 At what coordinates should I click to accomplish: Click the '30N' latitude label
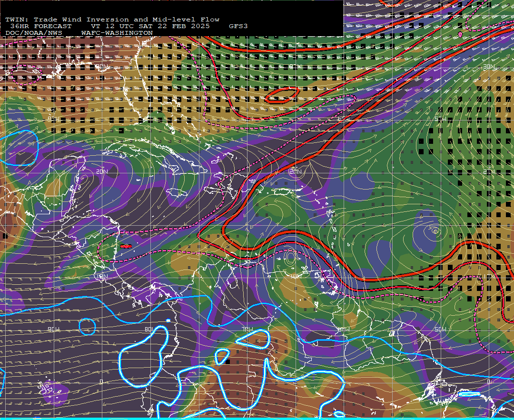point(489,67)
